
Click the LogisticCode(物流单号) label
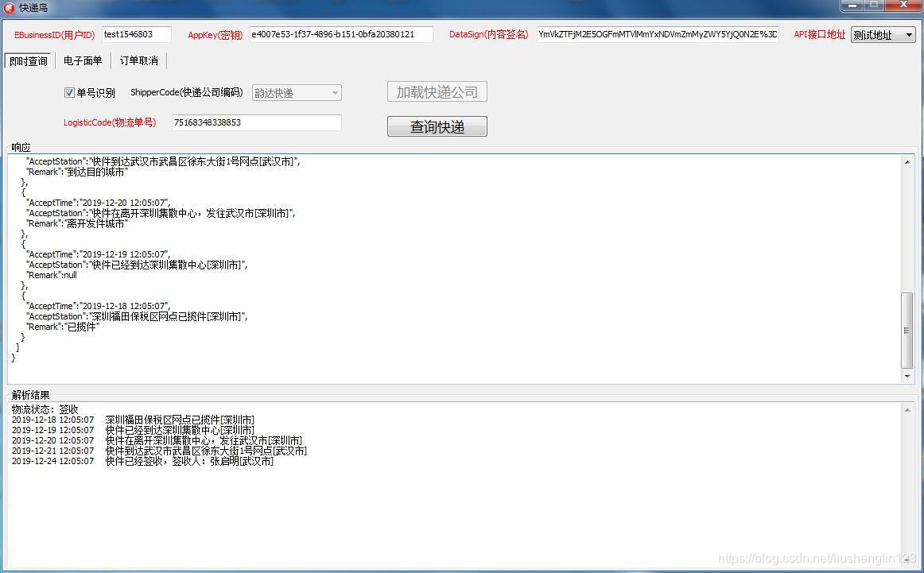[110, 122]
